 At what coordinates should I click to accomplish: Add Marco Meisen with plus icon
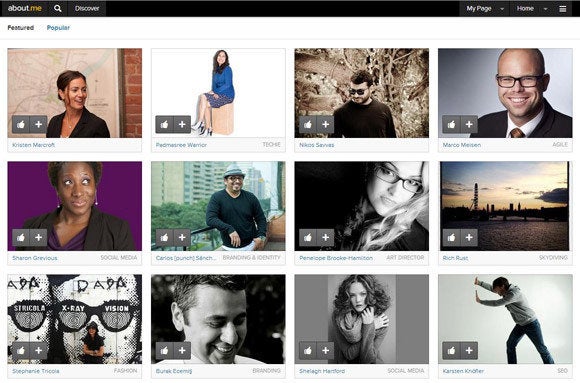coord(469,124)
